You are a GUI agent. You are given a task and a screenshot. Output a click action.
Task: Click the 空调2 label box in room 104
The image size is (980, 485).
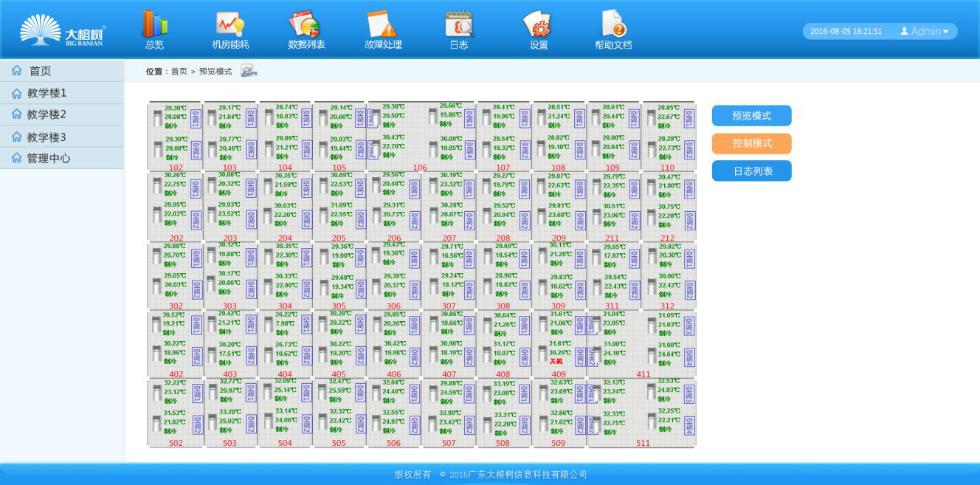[306, 150]
